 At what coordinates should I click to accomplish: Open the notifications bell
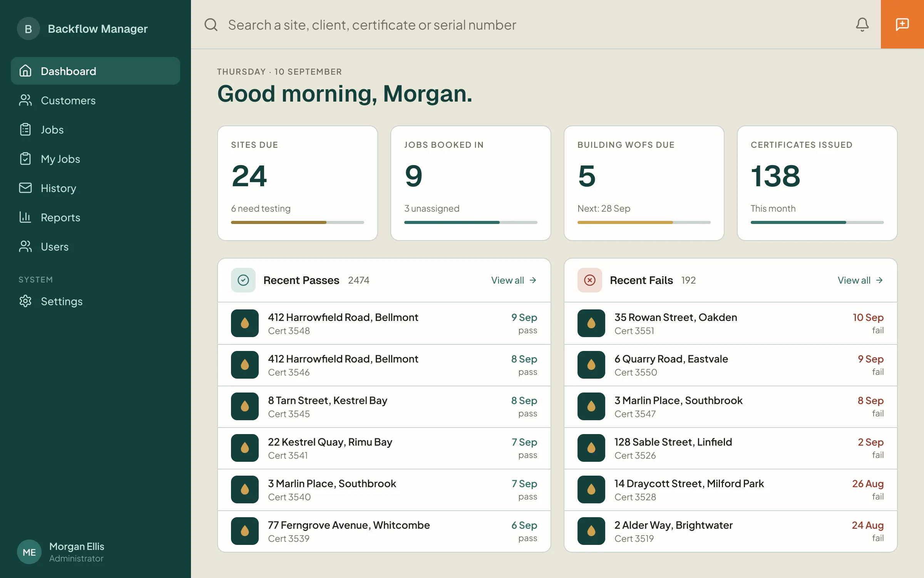862,25
